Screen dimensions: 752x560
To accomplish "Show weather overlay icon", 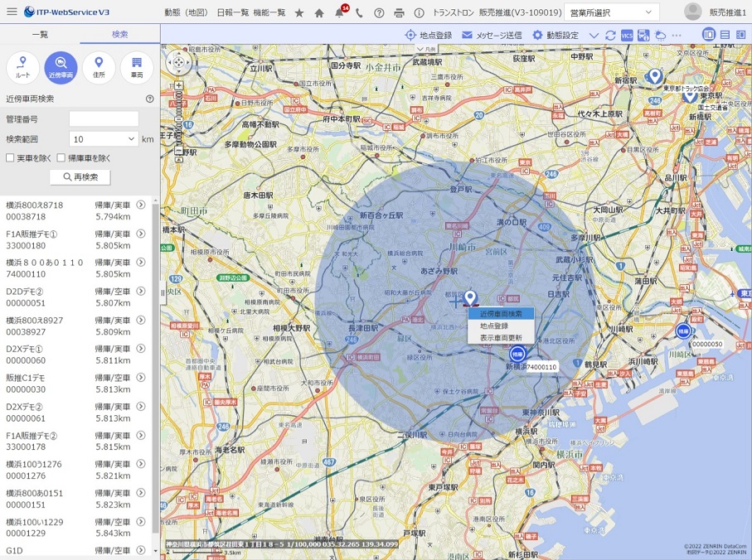I will (661, 36).
